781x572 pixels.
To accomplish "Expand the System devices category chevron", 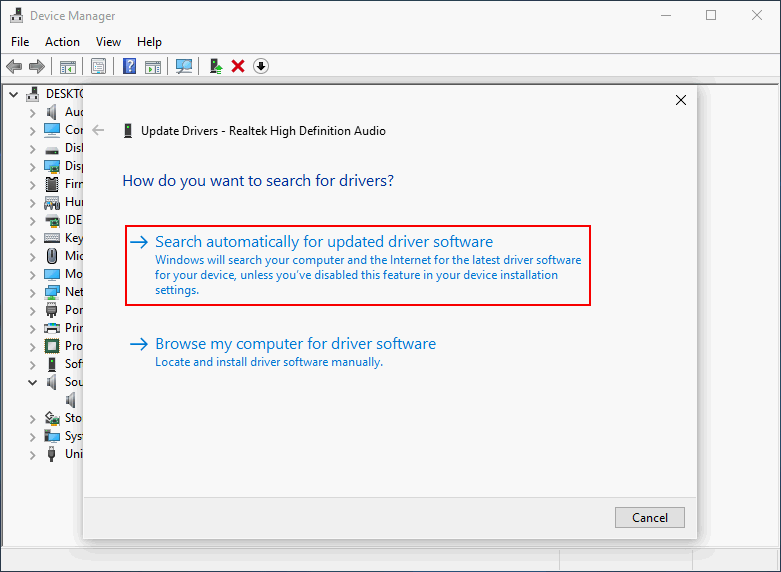I will pos(32,436).
